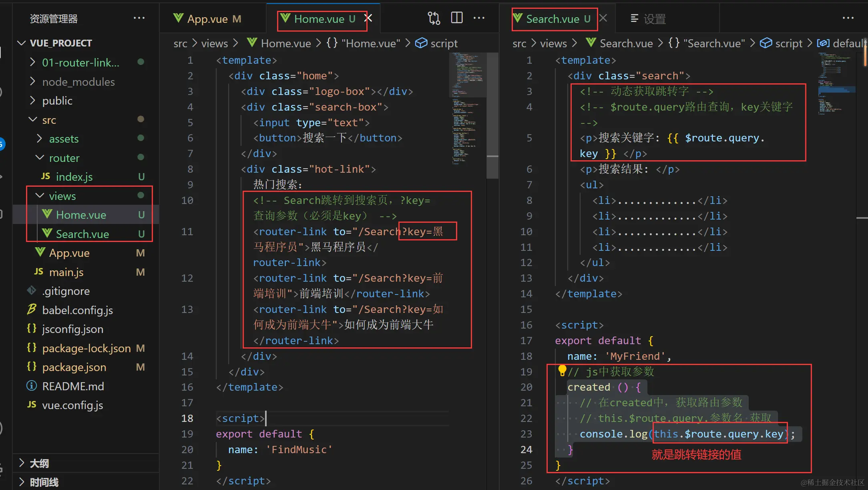Click 'src' in the Search.vue breadcrumb
This screenshot has height=490, width=868.
point(519,43)
